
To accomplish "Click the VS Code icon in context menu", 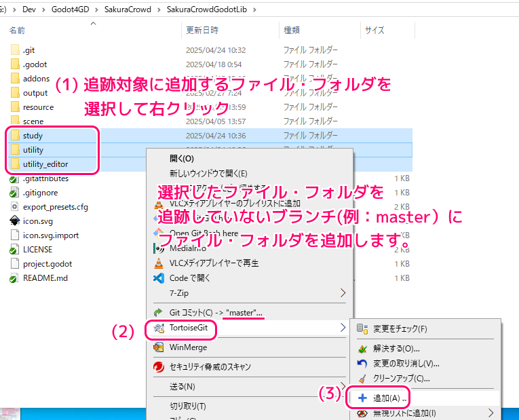I will coord(159,278).
